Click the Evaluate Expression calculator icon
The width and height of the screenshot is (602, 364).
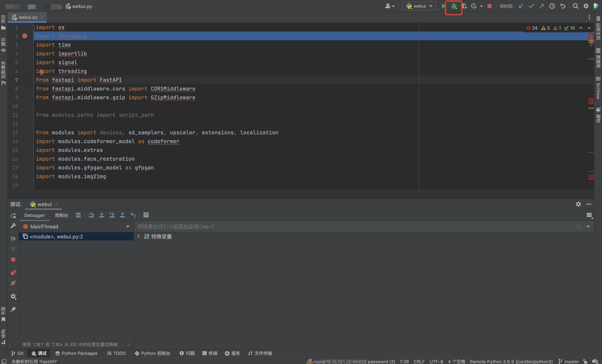146,215
